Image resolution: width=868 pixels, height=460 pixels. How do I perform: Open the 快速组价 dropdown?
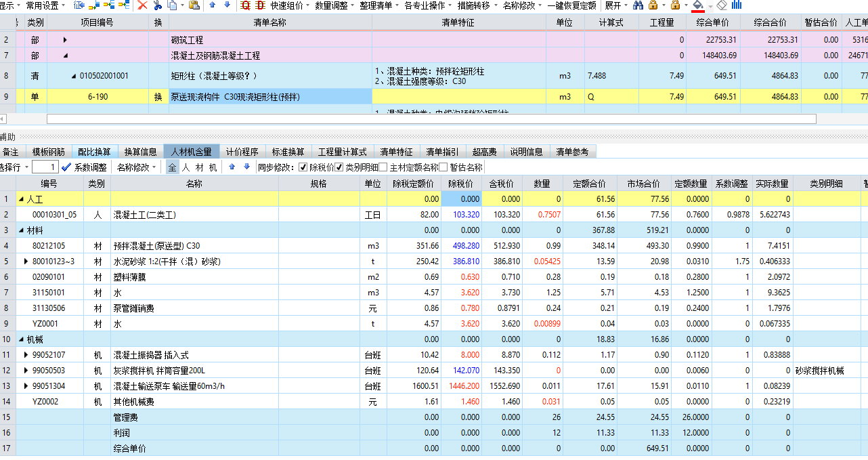[290, 5]
